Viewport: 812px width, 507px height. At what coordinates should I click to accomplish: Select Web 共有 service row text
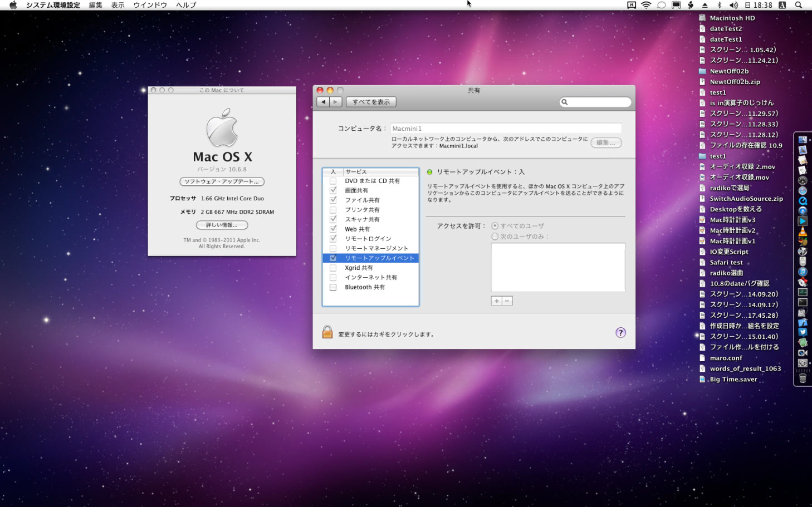[357, 229]
